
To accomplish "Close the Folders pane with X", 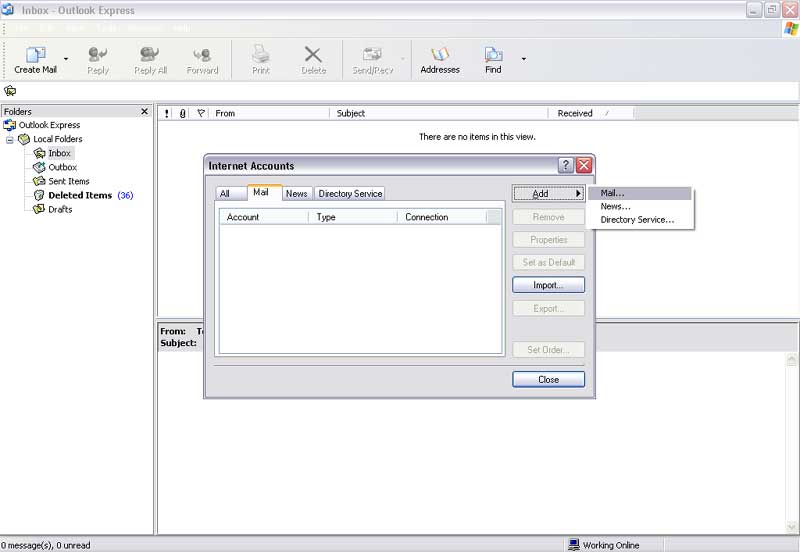I will [144, 111].
